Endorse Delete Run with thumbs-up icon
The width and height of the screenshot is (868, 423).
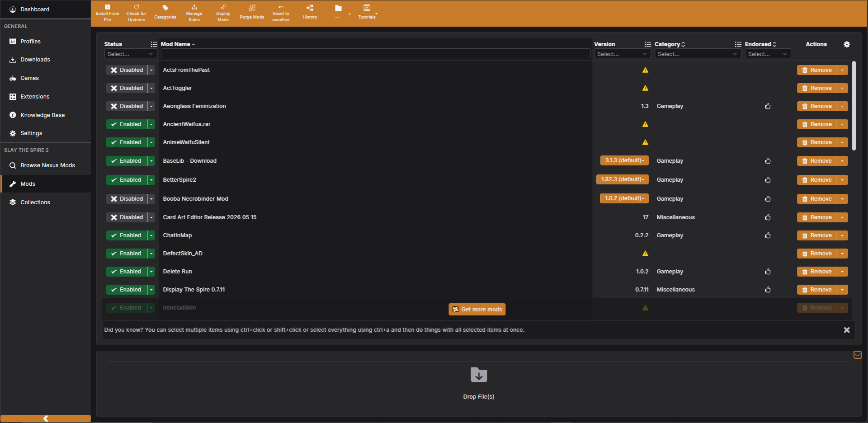(x=767, y=272)
